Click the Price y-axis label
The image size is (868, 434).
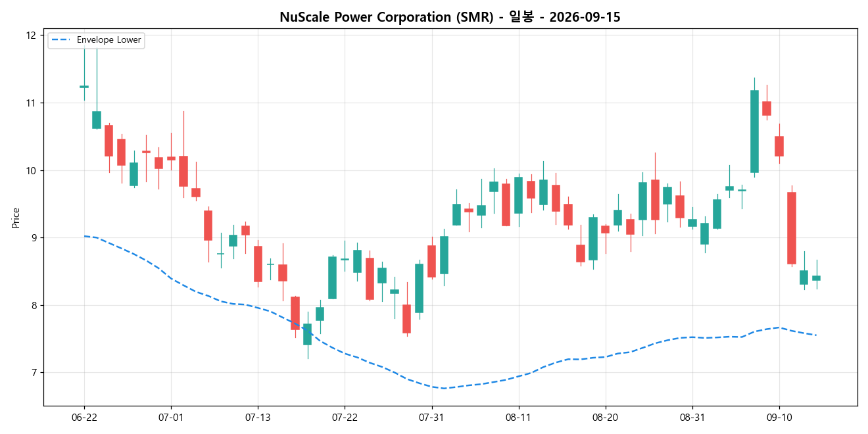point(15,218)
